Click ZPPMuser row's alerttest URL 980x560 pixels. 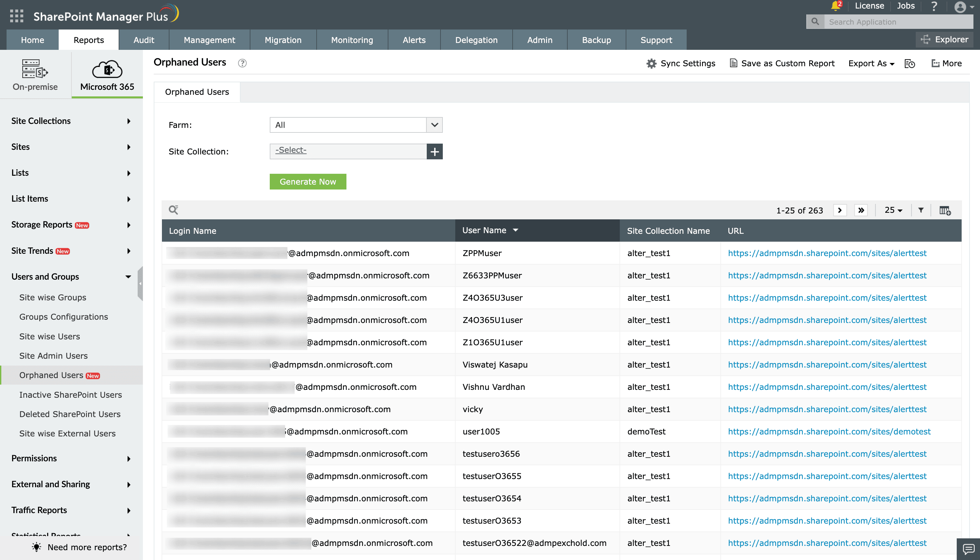point(827,253)
